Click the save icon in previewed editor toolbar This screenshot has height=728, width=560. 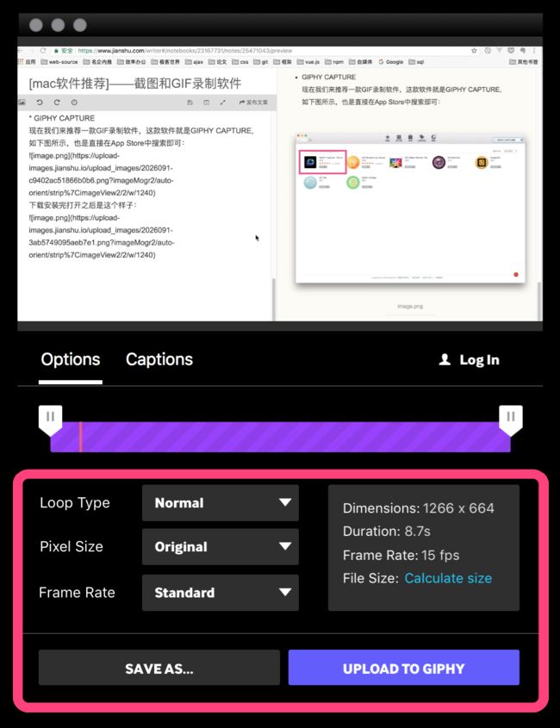[190, 103]
